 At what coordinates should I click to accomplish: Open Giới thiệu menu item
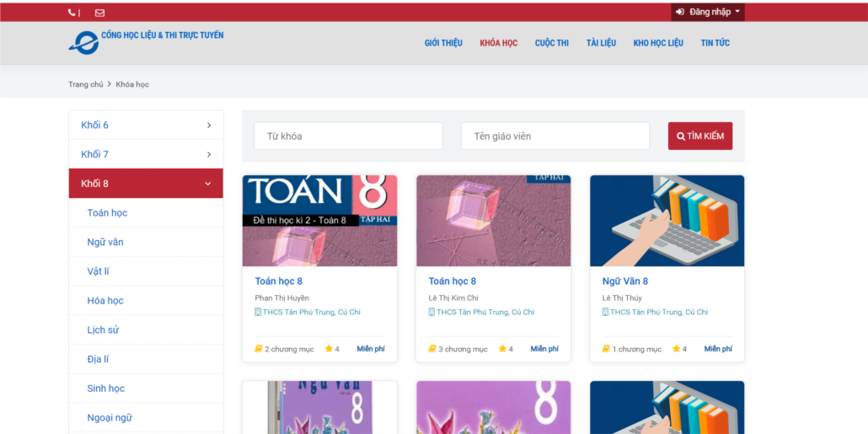(443, 43)
